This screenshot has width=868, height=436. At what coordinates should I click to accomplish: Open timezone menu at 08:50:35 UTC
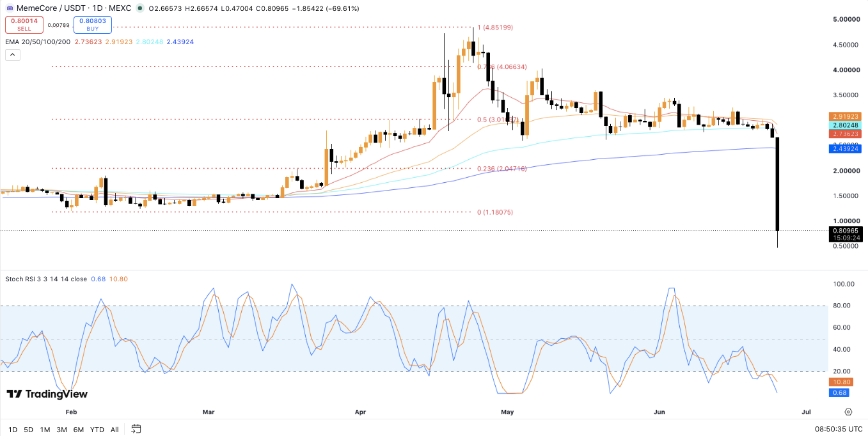click(838, 429)
